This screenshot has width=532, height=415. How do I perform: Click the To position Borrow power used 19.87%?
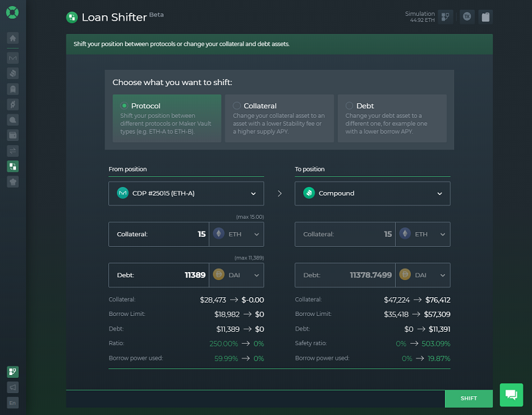pyautogui.click(x=439, y=358)
